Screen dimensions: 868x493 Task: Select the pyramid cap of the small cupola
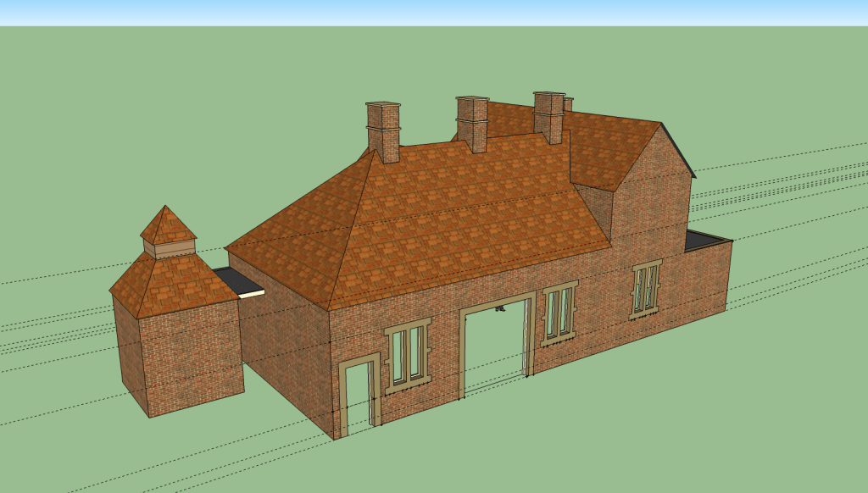pyautogui.click(x=168, y=225)
